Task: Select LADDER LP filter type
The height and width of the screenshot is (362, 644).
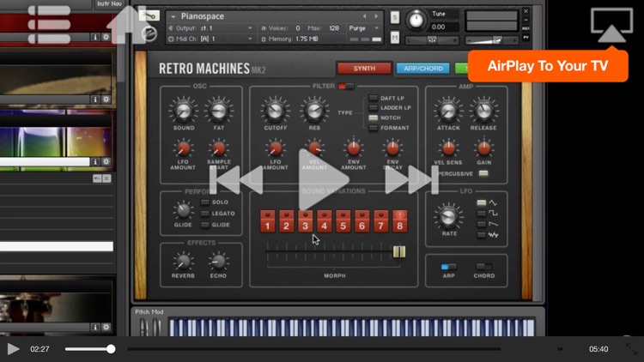Action: (373, 107)
